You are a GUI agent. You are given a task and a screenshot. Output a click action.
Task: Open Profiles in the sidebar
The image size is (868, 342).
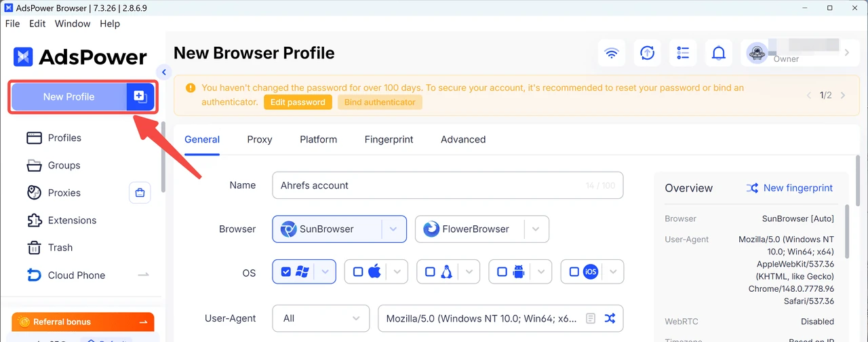[x=64, y=138]
